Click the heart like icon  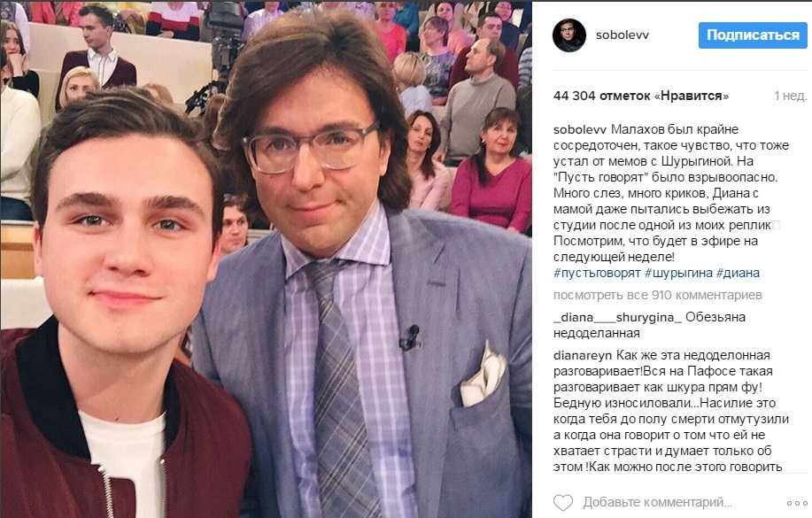563,502
